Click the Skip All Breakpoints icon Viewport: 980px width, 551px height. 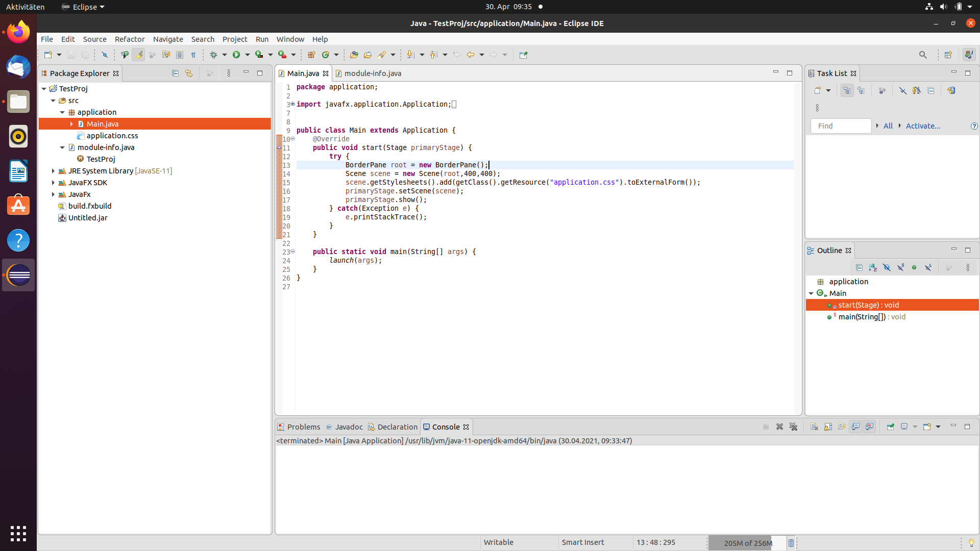[x=105, y=55]
